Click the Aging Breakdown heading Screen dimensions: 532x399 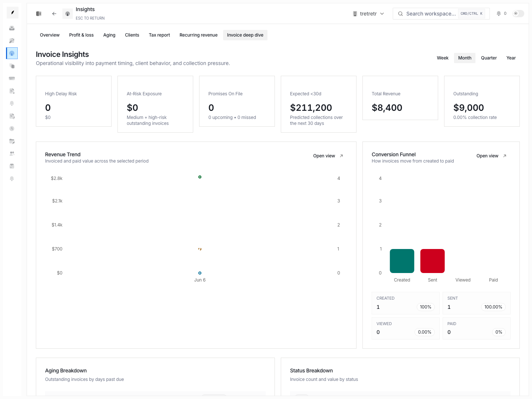tap(66, 371)
